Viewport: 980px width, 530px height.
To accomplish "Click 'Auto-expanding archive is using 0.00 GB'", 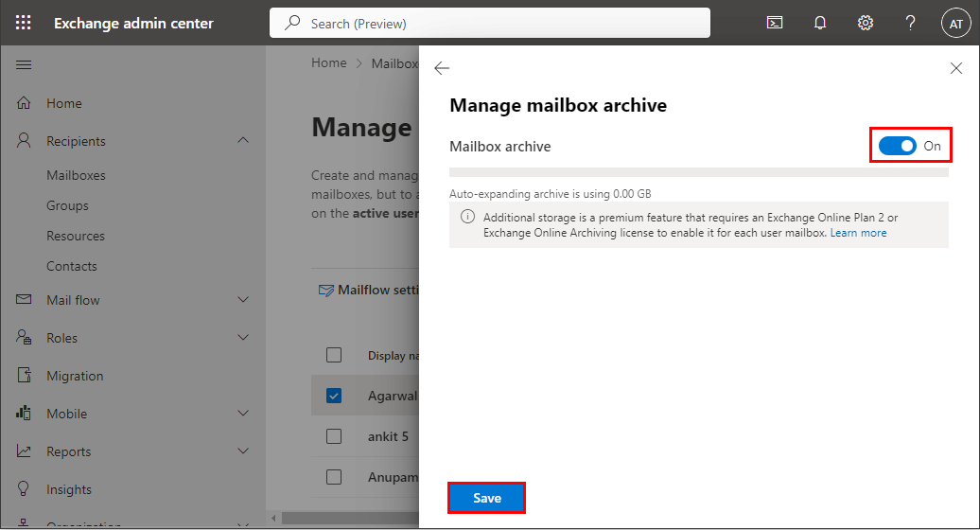I will (x=550, y=194).
